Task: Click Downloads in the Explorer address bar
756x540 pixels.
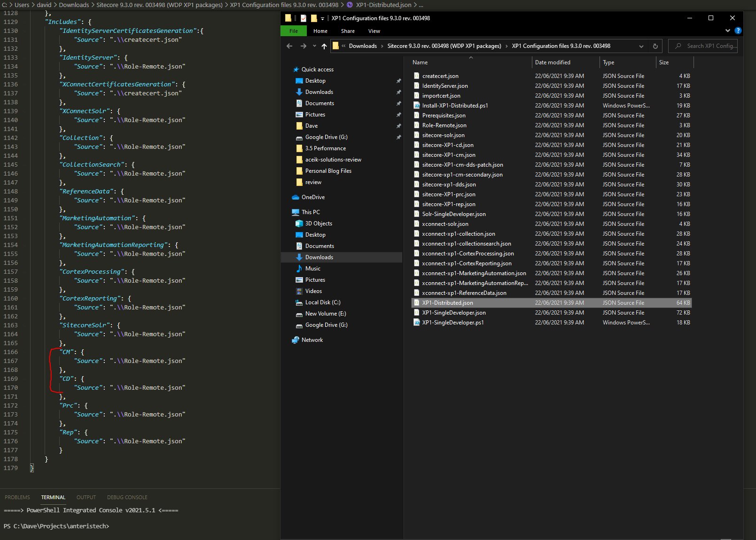Action: click(363, 46)
